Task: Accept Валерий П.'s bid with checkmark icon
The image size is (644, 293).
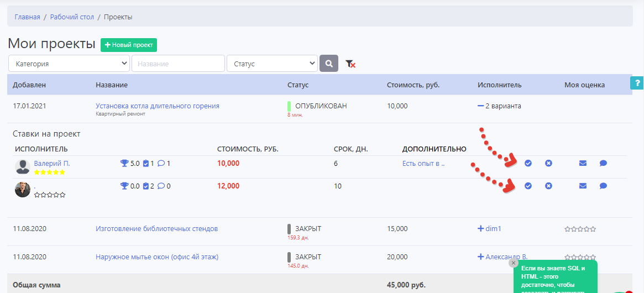Action: [528, 163]
